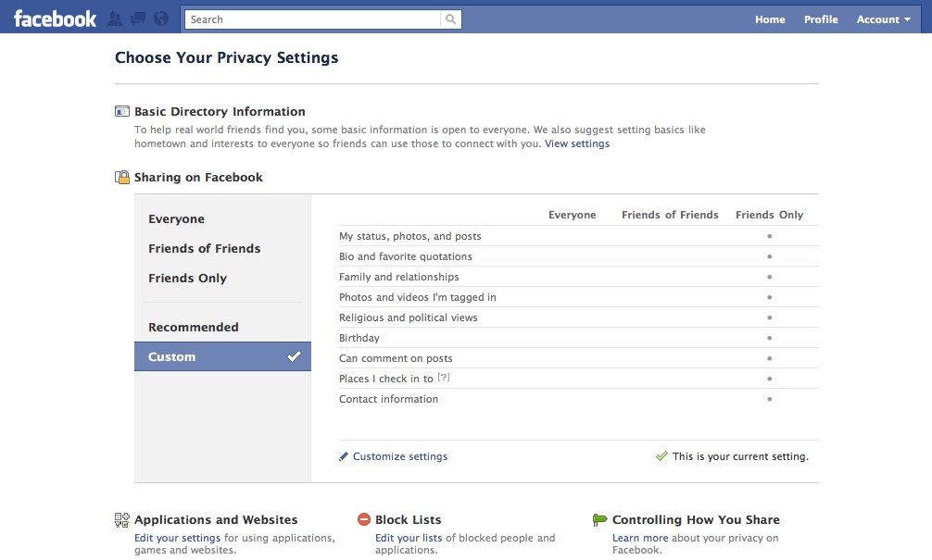Viewport: 932px width, 560px height.
Task: Open the Learn more privacy link
Action: pos(640,538)
